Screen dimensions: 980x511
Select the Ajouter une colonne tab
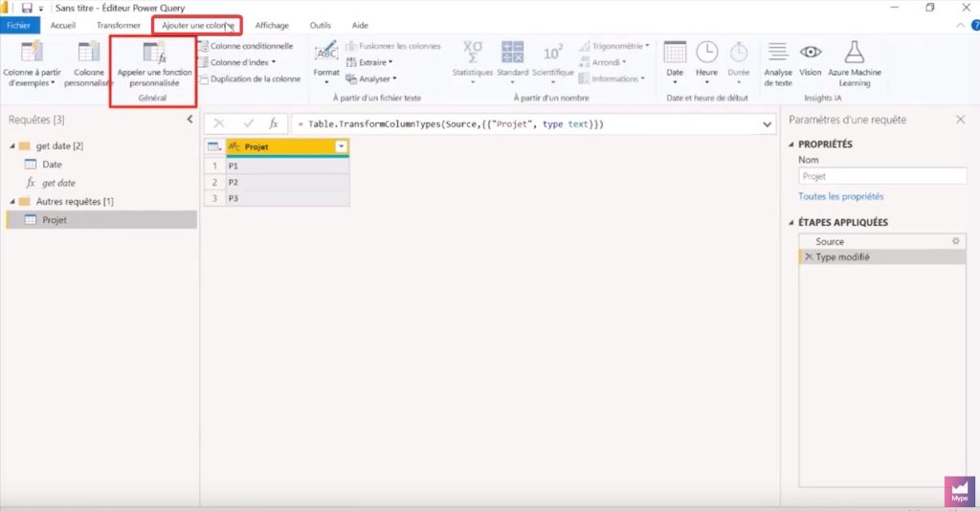(x=197, y=25)
